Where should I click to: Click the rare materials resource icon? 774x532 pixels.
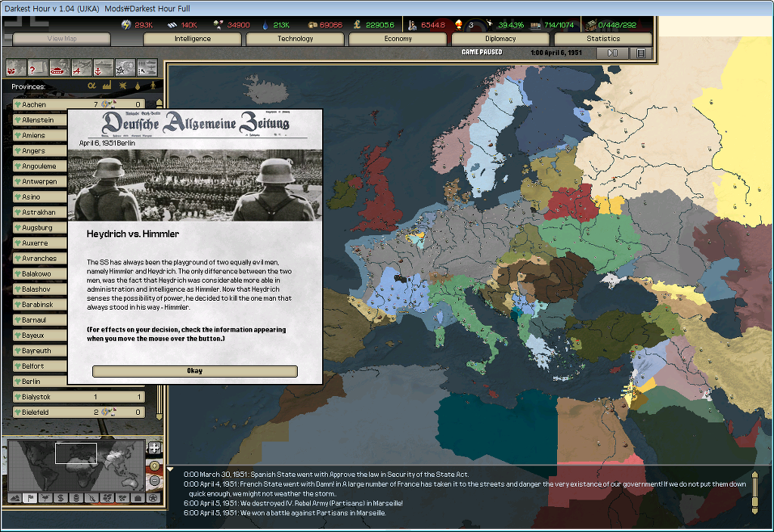[x=218, y=25]
